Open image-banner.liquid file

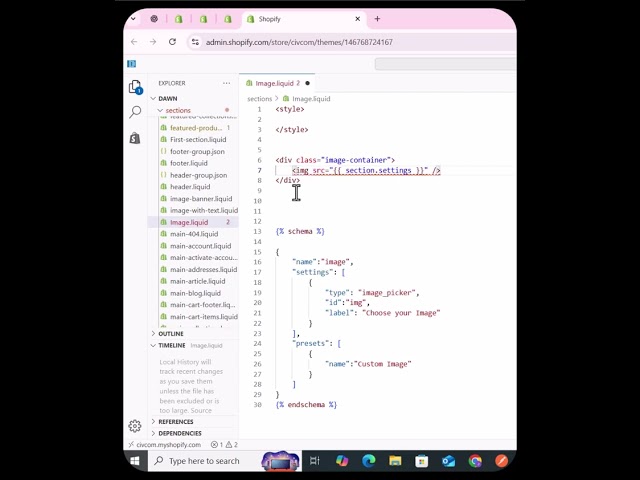coord(201,199)
